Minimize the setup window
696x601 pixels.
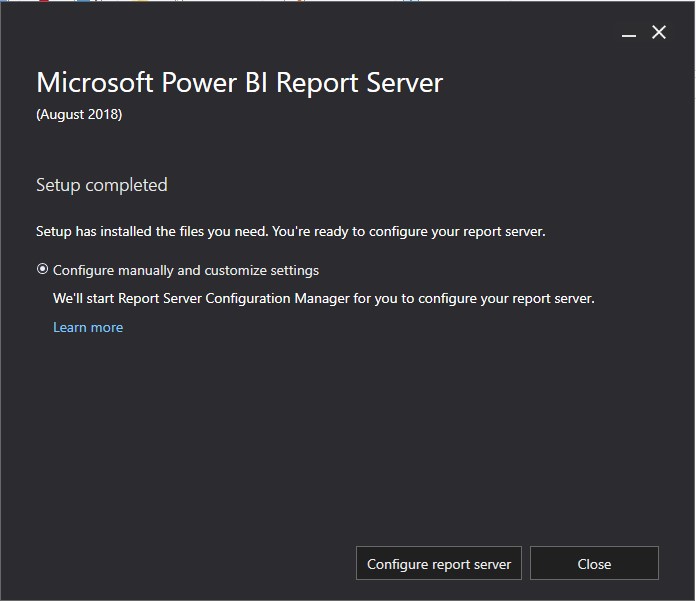629,34
